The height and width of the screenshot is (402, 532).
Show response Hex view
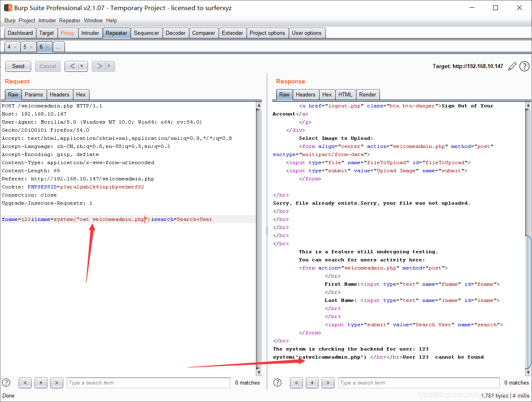pyautogui.click(x=327, y=94)
